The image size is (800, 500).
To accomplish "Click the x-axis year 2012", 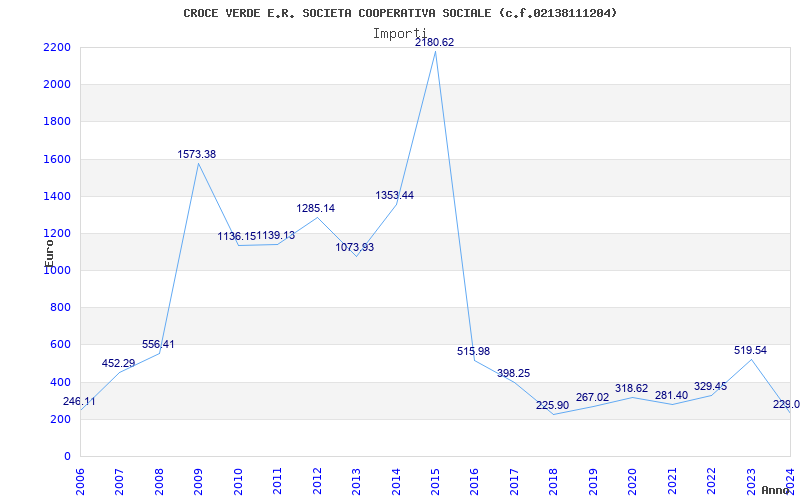I will tap(317, 481).
